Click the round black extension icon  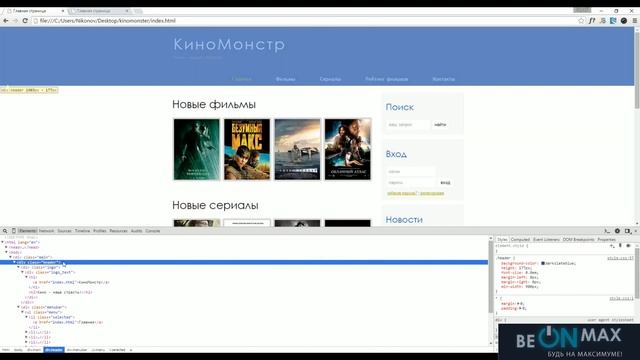(624, 20)
